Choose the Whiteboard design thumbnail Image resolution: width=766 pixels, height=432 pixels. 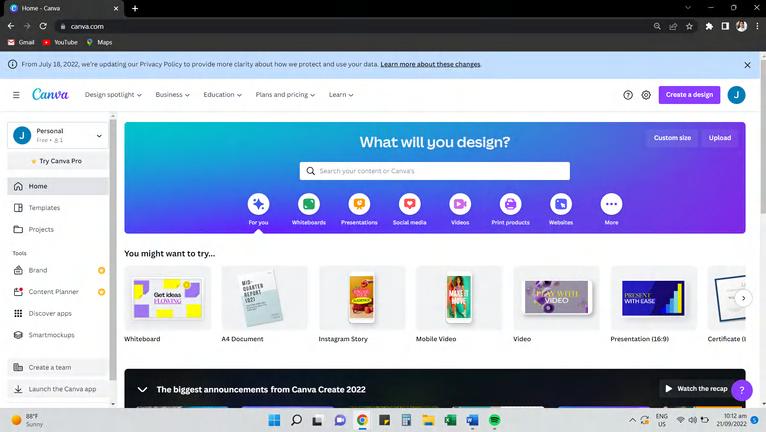(x=168, y=298)
